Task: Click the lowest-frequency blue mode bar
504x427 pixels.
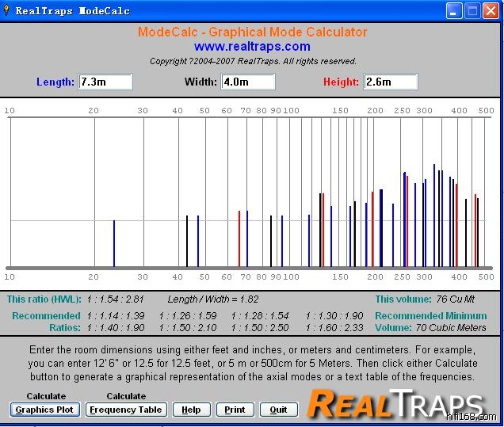Action: click(114, 243)
